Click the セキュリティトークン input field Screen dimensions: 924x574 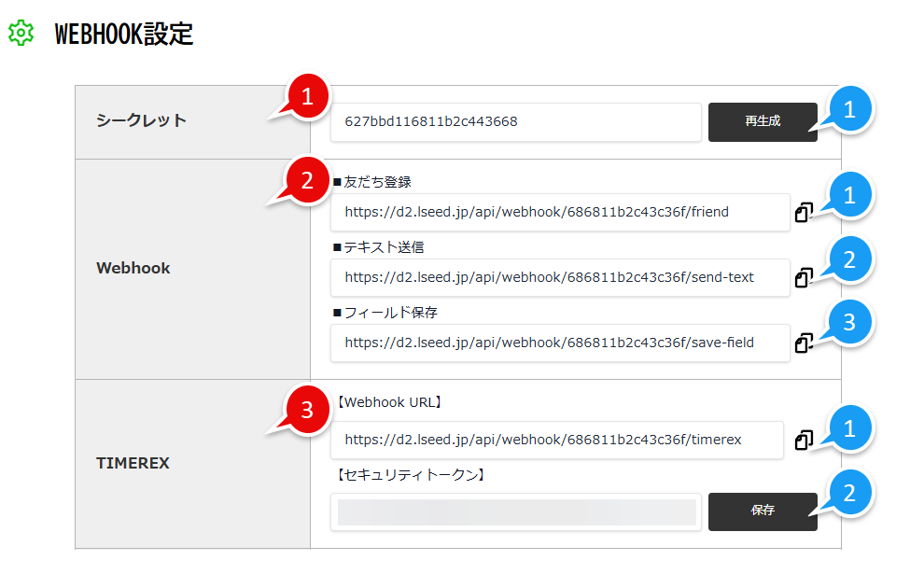(516, 511)
